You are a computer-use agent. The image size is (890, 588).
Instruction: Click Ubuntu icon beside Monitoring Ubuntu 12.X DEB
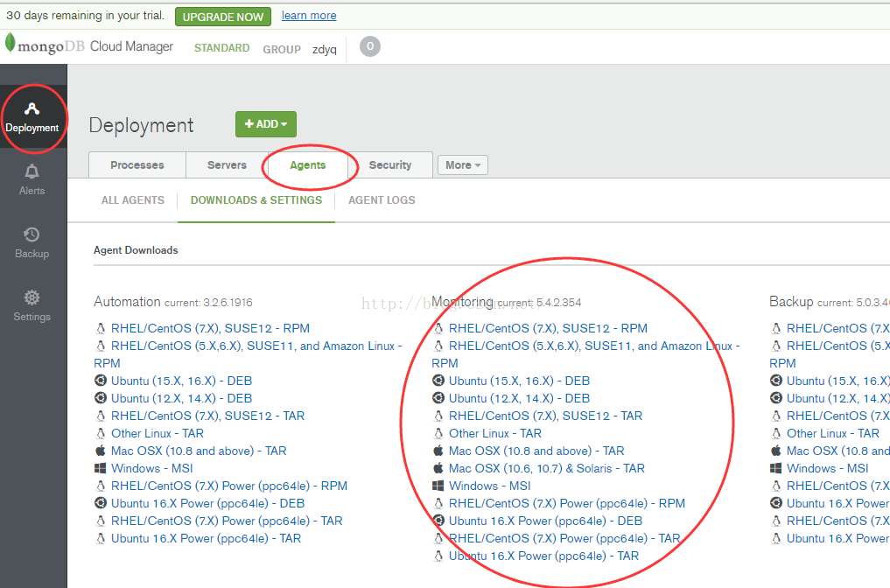tap(438, 398)
